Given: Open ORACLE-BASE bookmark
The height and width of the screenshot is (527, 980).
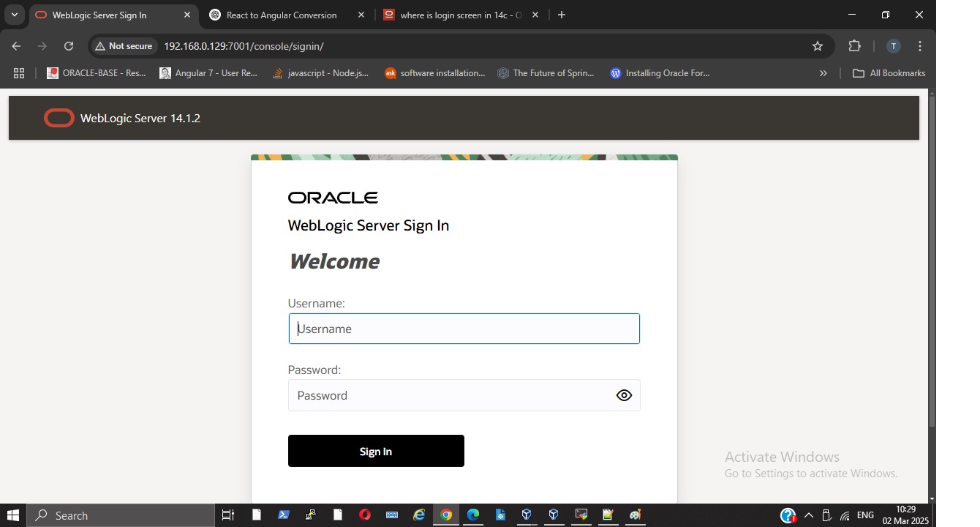Looking at the screenshot, I should click(97, 73).
